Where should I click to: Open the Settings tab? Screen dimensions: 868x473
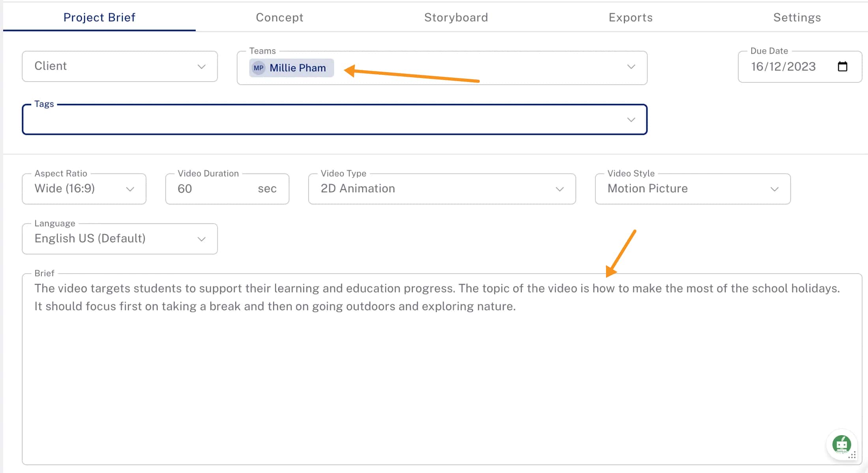pos(797,17)
